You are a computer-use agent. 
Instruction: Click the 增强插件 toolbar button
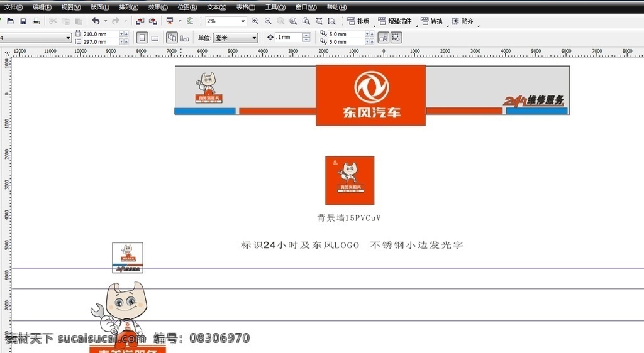tap(395, 21)
